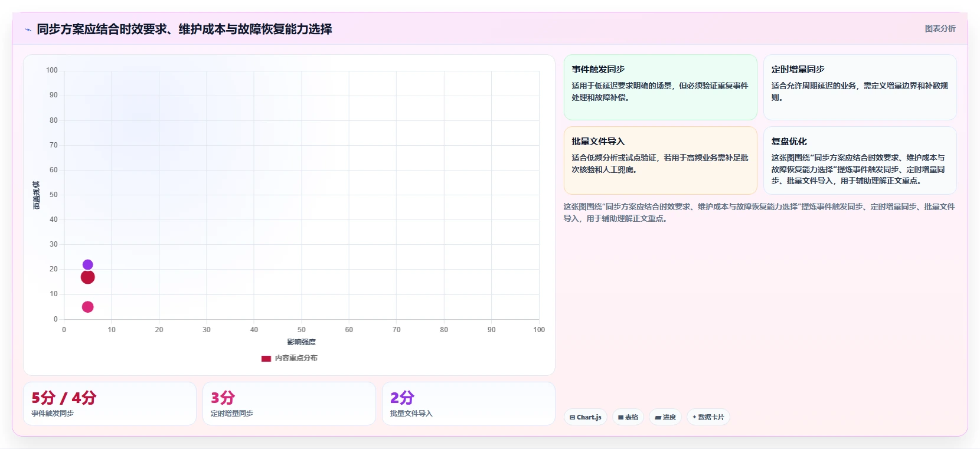Click the 表格 tag icon
This screenshot has height=449, width=980.
(x=621, y=417)
